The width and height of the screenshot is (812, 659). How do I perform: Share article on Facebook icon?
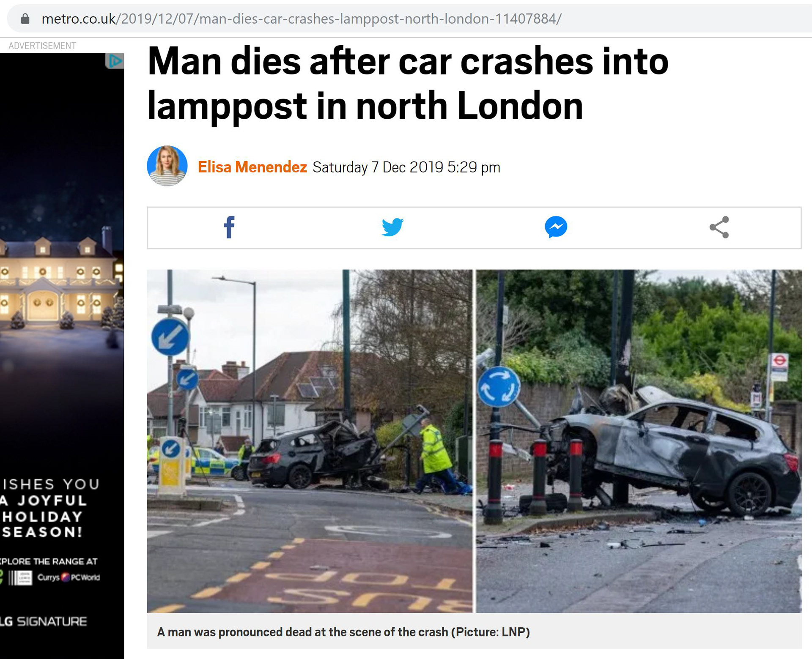(229, 227)
